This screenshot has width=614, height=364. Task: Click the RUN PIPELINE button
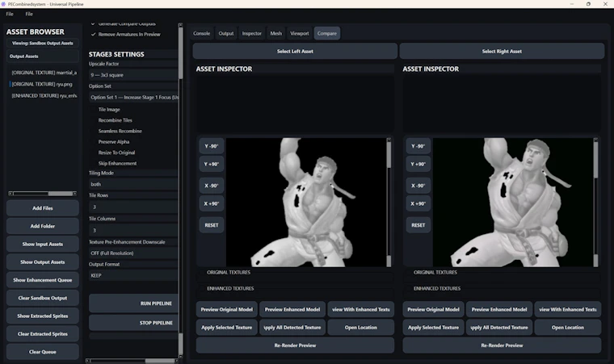tap(133, 303)
